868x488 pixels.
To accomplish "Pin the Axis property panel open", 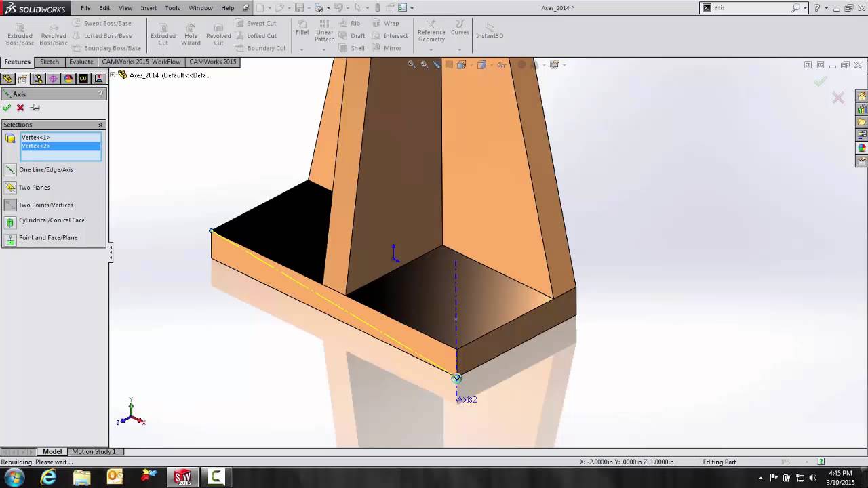I will point(35,108).
